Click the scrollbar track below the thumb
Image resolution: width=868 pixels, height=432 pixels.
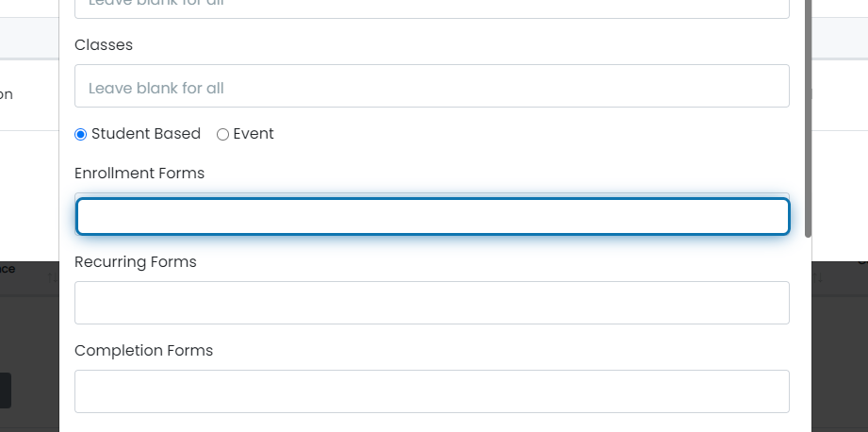[x=809, y=332]
